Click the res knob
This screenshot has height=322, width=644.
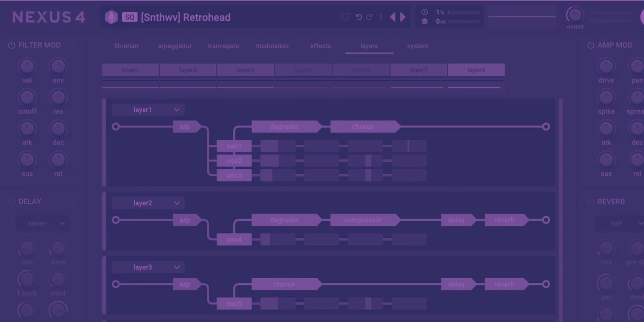(x=58, y=98)
